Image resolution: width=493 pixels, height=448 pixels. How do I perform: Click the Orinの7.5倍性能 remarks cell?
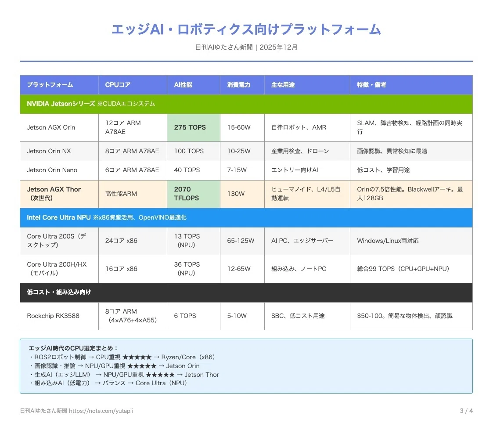click(411, 194)
